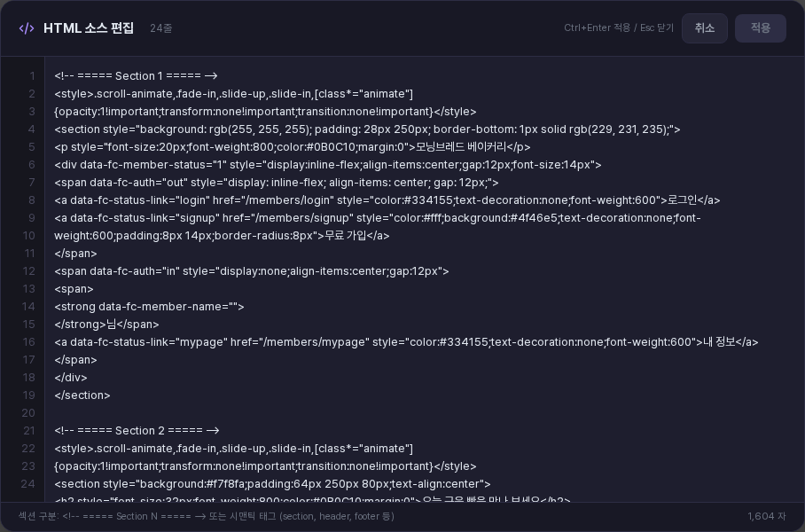
Task: Click the section line with background #f7f8fa
Action: [x=272, y=484]
